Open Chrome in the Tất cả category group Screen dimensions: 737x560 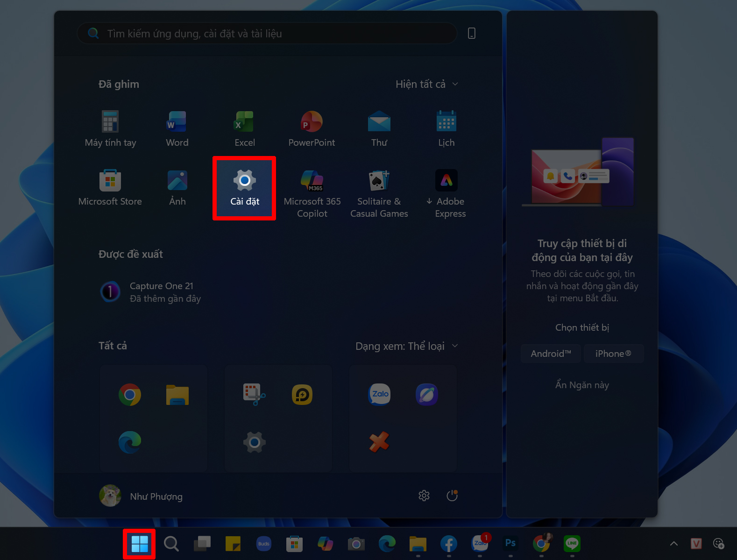click(130, 395)
